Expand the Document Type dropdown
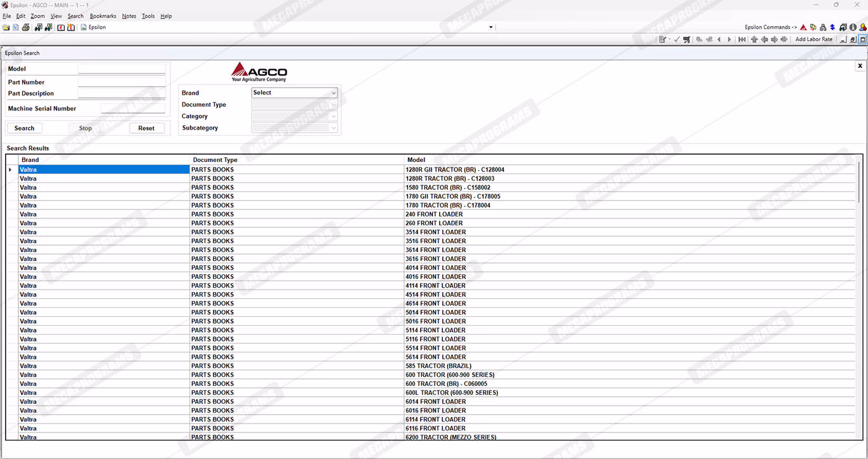 294,105
